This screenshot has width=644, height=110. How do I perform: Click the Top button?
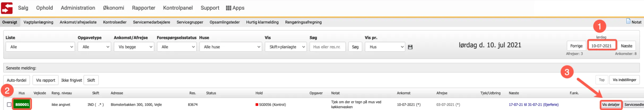tap(602, 80)
